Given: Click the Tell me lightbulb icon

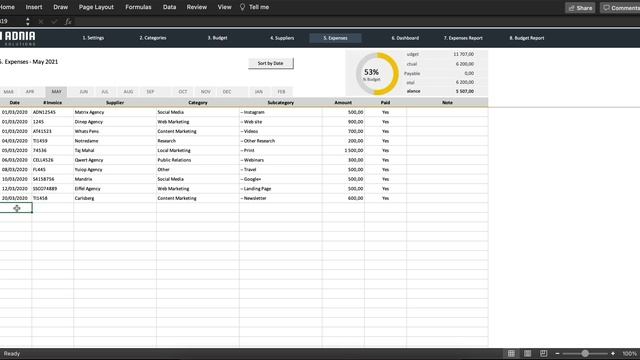Looking at the screenshot, I should tap(242, 7).
